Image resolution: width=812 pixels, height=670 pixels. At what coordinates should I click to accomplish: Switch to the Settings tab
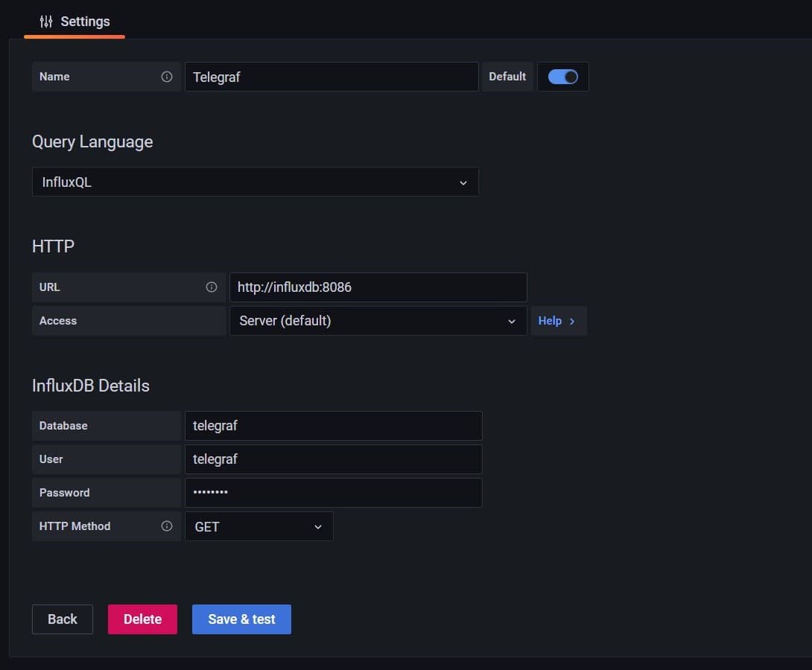coord(74,22)
